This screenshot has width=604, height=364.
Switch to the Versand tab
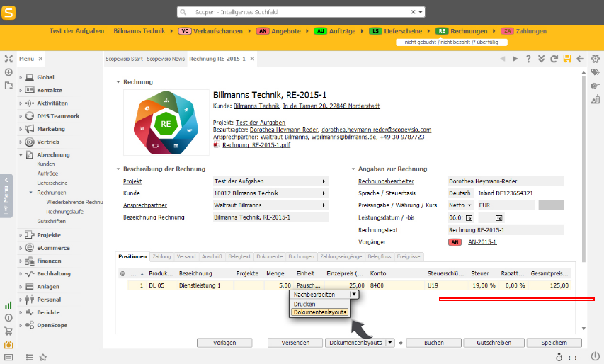coord(186,256)
